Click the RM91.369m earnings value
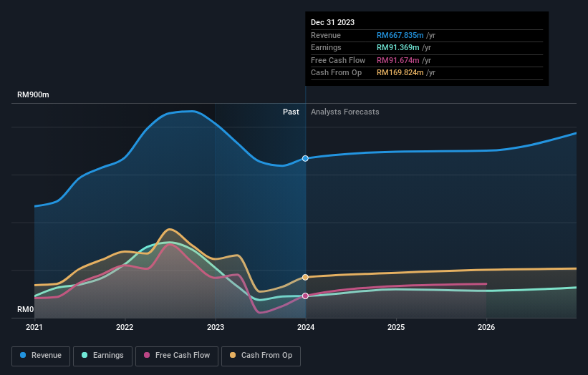588x375 pixels. point(398,47)
